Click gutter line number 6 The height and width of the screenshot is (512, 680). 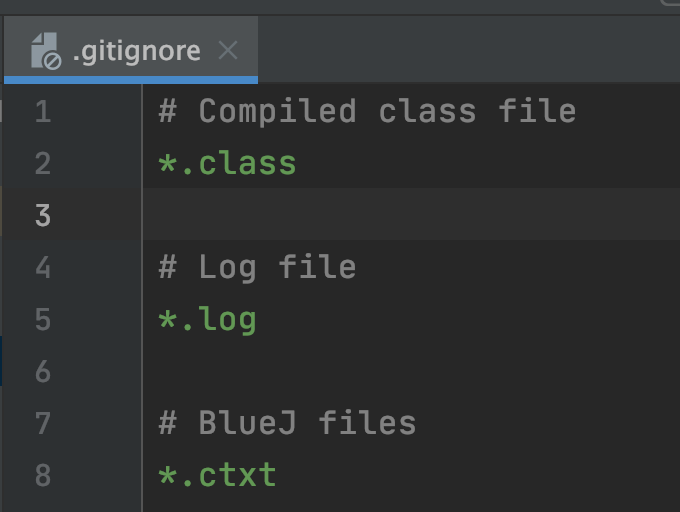pos(42,371)
